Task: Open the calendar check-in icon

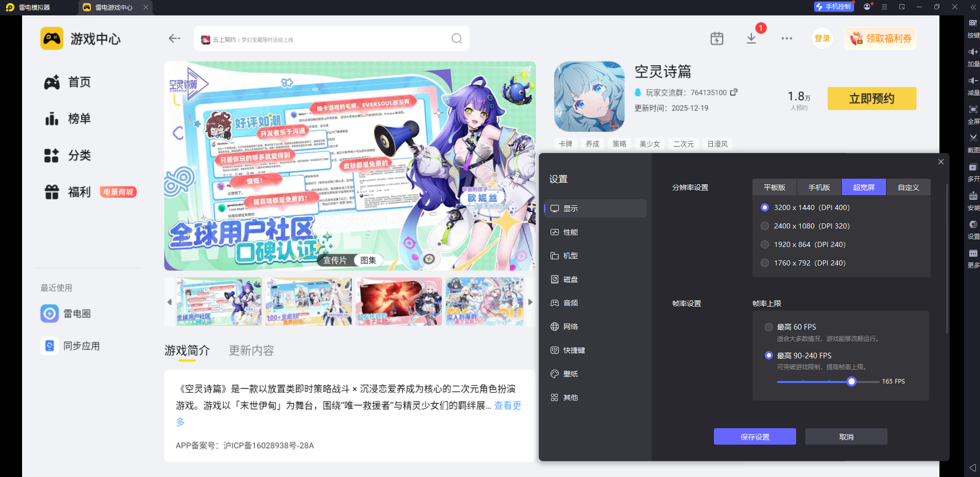Action: point(717,39)
